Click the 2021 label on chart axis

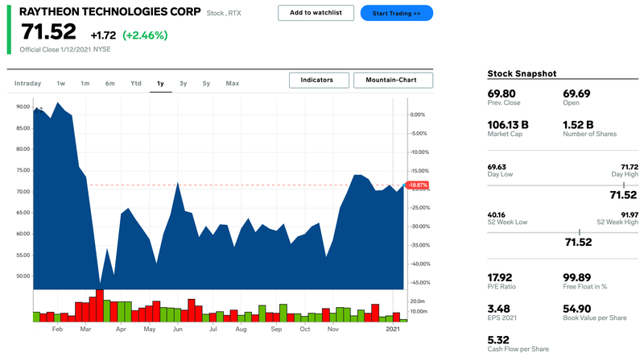pyautogui.click(x=393, y=329)
